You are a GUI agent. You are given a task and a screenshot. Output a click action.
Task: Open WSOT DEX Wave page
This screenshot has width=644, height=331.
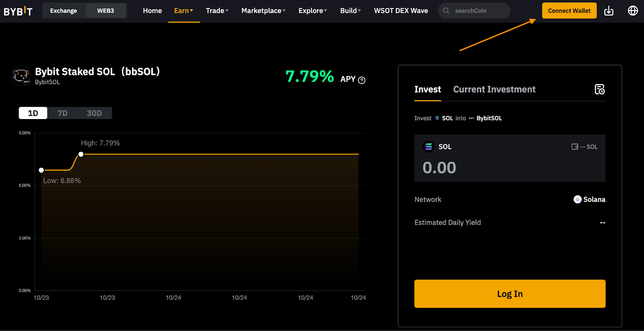point(401,11)
